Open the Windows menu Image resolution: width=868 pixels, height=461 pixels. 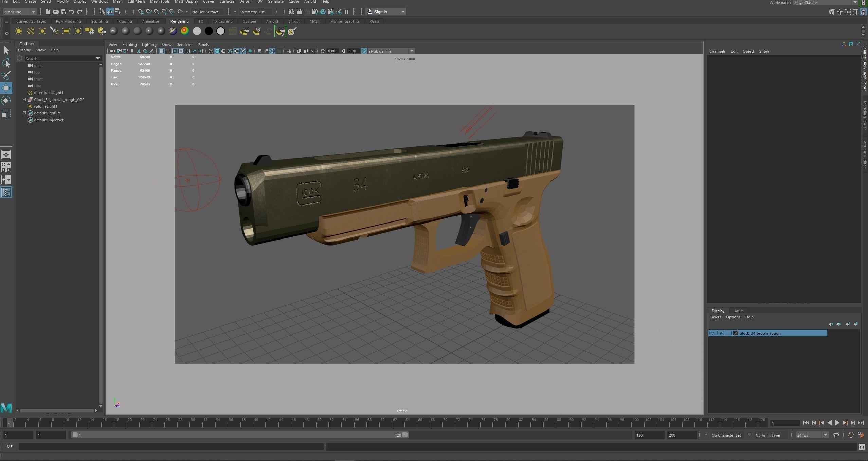[x=100, y=2]
